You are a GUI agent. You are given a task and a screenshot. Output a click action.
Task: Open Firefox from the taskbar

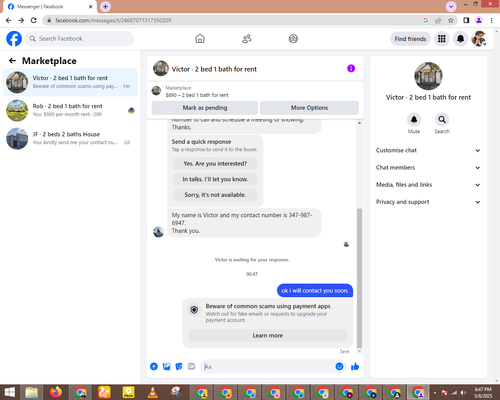coord(56,392)
